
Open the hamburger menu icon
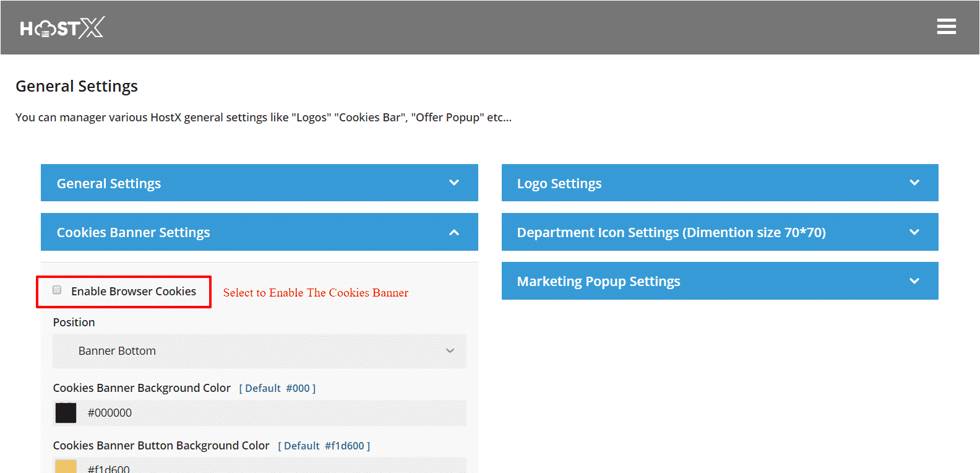946,27
